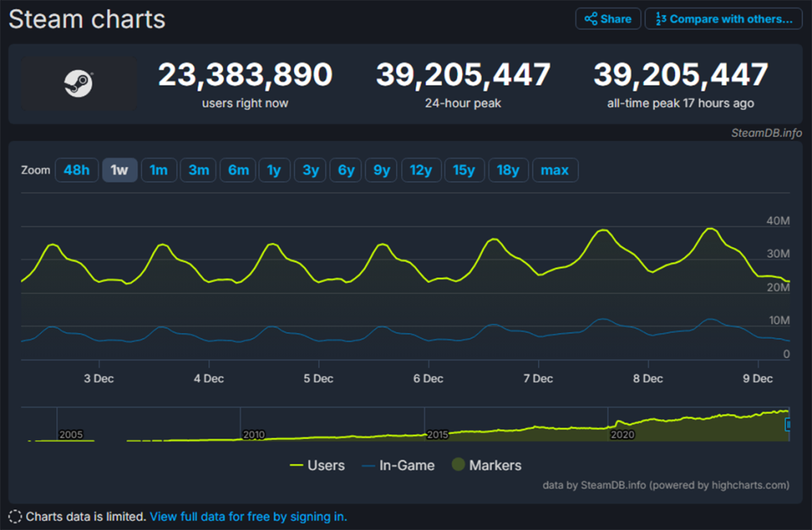The image size is (812, 530).
Task: Click the 30M y-axis label
Action: point(778,254)
